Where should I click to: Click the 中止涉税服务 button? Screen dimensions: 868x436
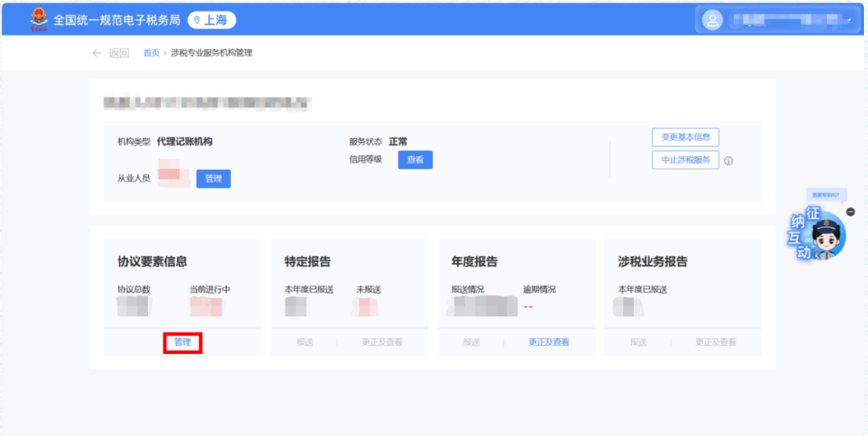[x=686, y=160]
